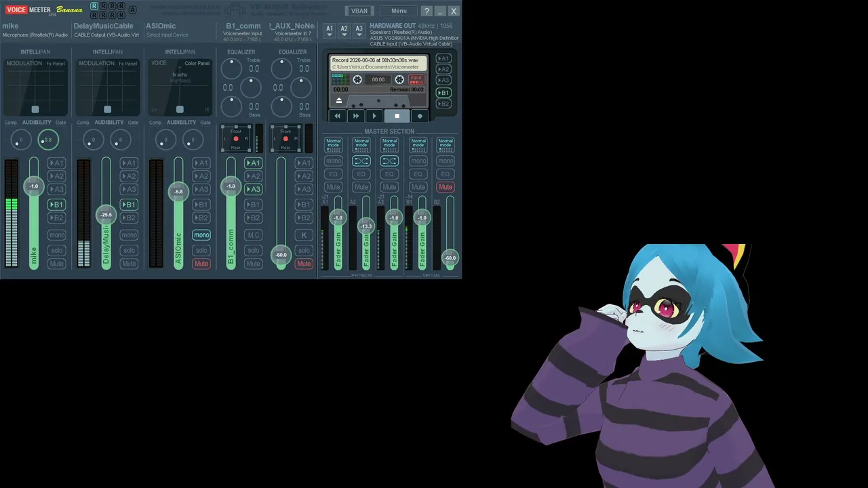
Task: Click M.C button on B1_comm strip
Action: tap(253, 235)
